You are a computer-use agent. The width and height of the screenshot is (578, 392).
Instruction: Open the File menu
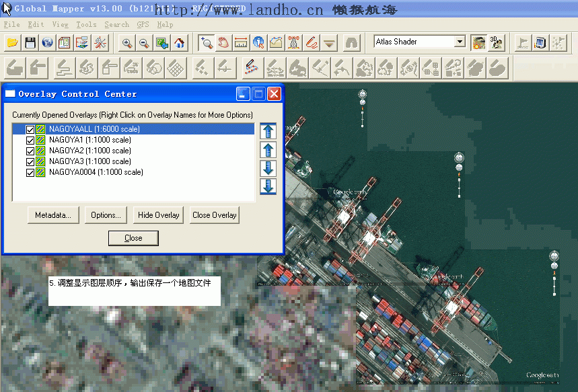(12, 25)
